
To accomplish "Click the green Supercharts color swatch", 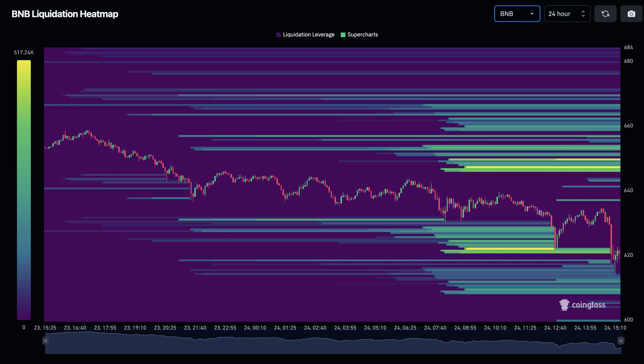I will (x=343, y=35).
